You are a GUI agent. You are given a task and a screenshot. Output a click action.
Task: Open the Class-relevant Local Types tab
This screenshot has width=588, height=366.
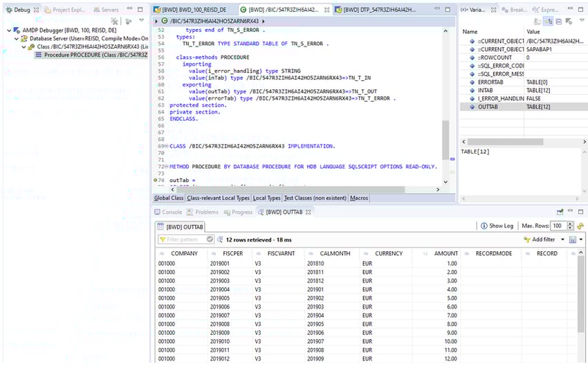coord(218,198)
